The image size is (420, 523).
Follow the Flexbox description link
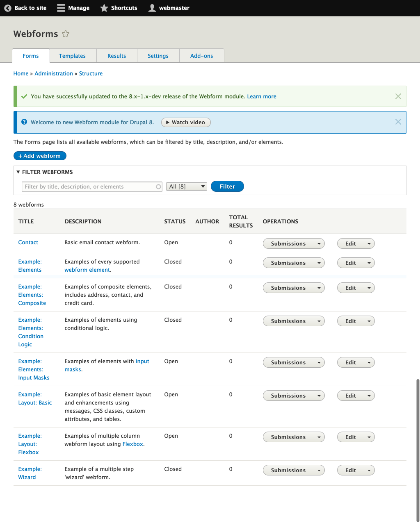(x=133, y=444)
